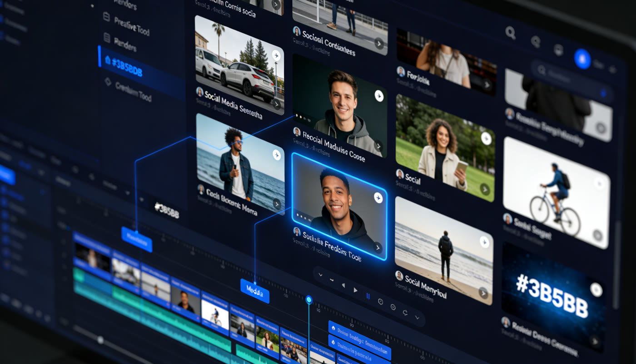Click the minus icon in the playback bar
This screenshot has width=636, height=364.
tap(332, 280)
